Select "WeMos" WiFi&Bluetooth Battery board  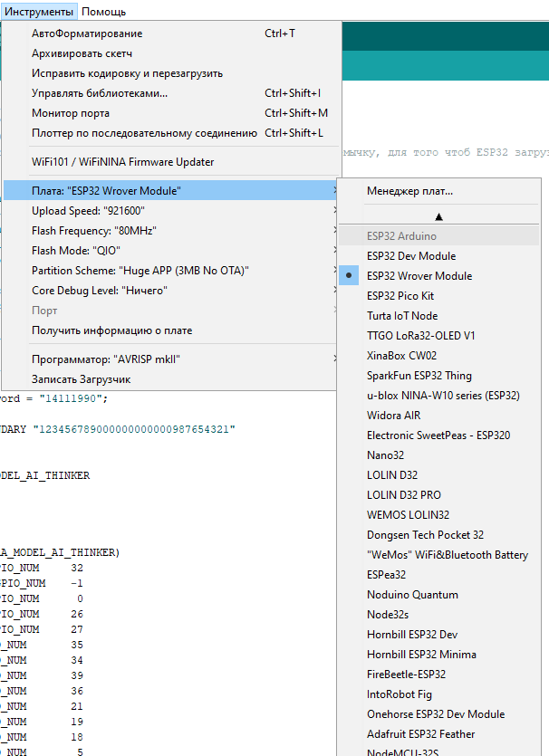[439, 555]
